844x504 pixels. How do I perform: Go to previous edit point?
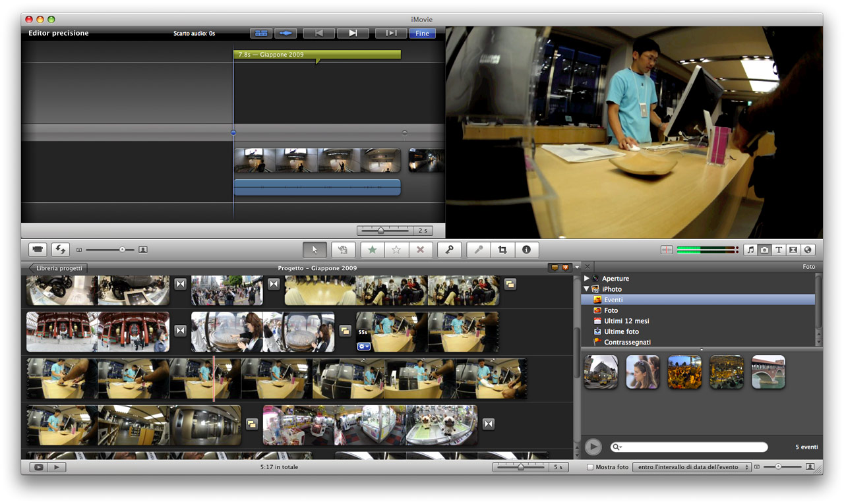(319, 33)
